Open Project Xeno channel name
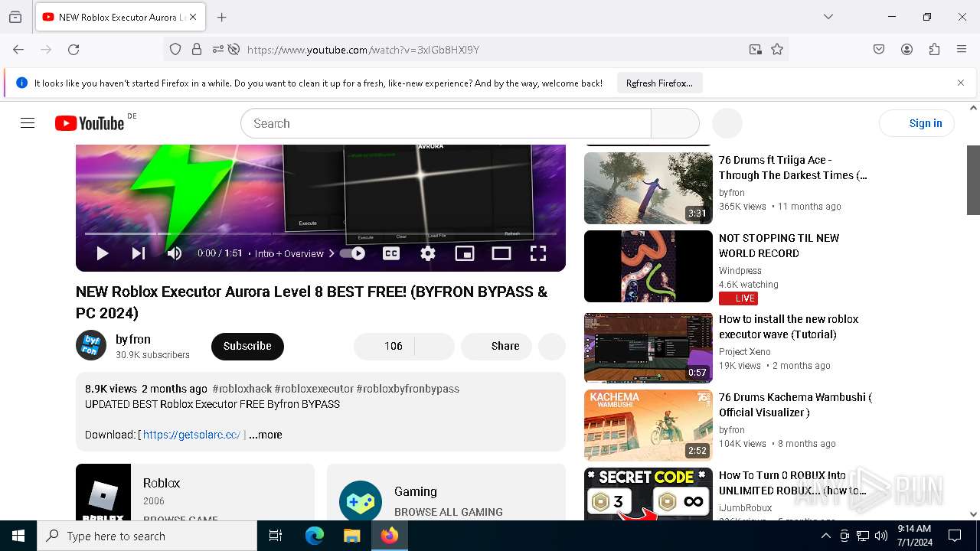980x551 pixels. pyautogui.click(x=745, y=352)
